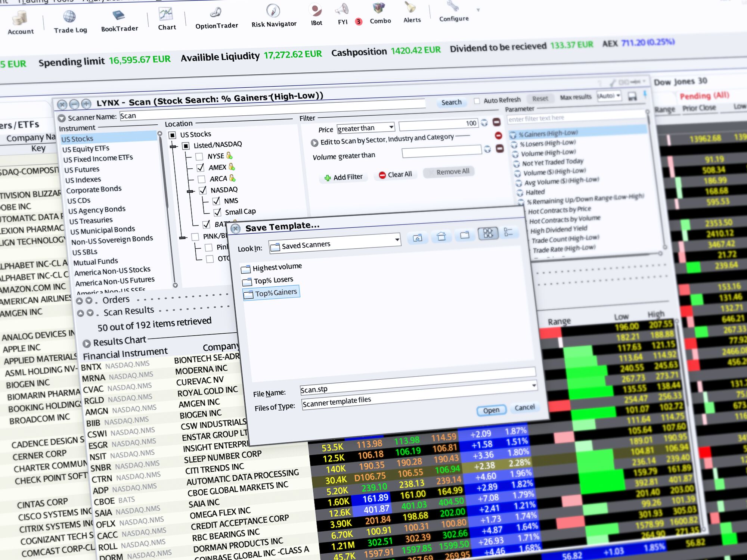This screenshot has height=560, width=747.
Task: Click the Volume filter reset icon
Action: [x=487, y=149]
